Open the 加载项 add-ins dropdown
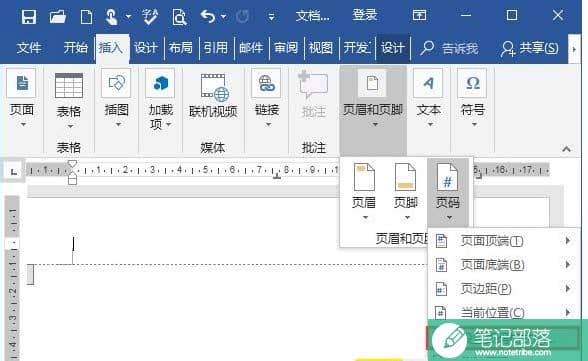Image resolution: width=588 pixels, height=361 pixels. tap(160, 99)
